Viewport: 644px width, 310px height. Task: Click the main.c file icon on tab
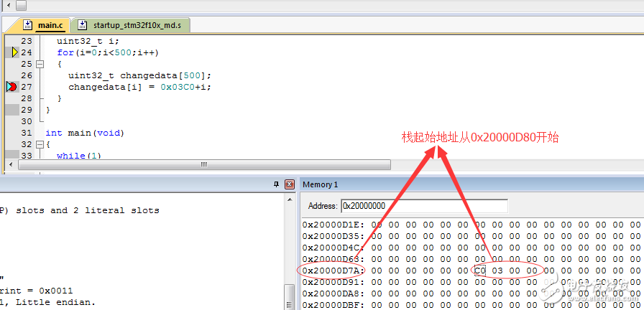27,25
